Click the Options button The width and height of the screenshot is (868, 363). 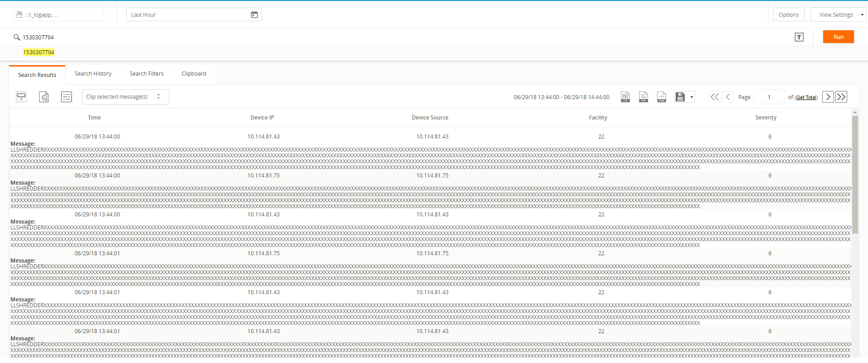(789, 15)
